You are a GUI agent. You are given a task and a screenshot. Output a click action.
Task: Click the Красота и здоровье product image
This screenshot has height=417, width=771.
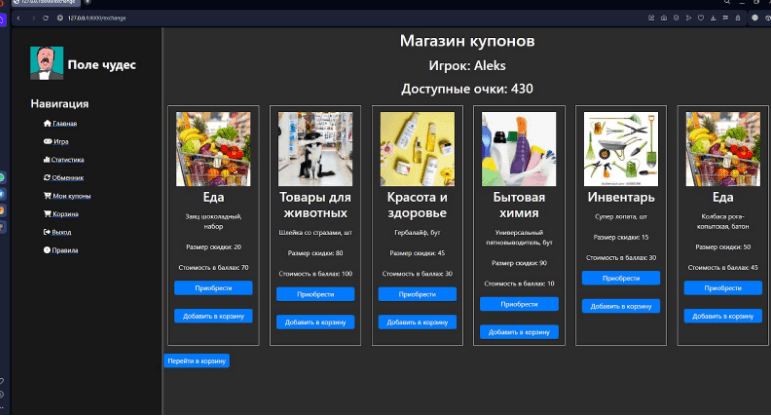(417, 149)
